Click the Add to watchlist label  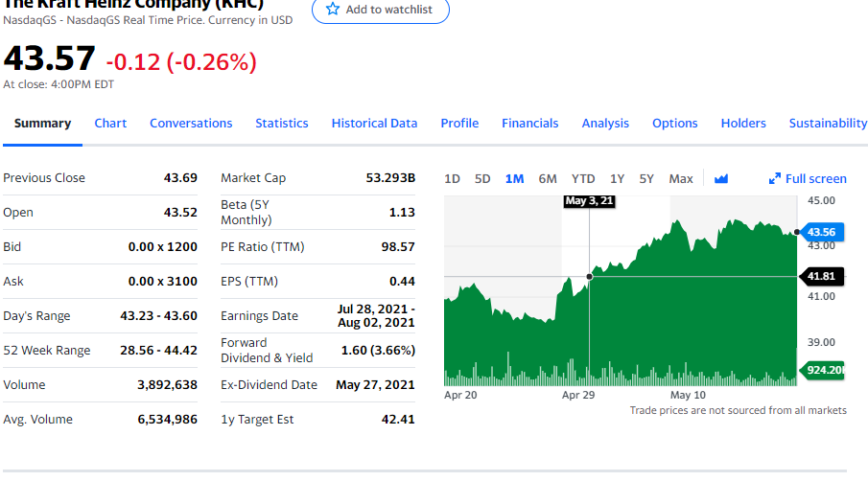coord(389,10)
